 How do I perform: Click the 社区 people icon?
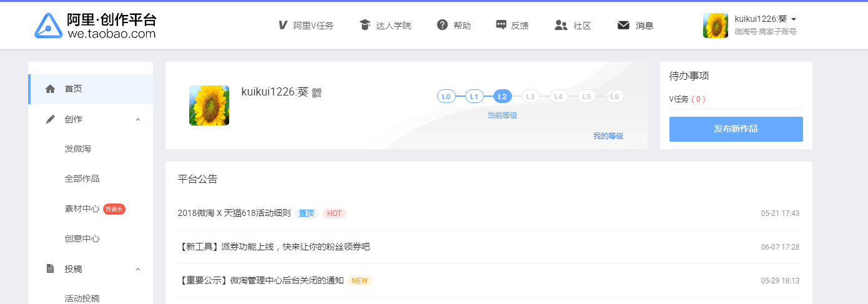tap(561, 25)
